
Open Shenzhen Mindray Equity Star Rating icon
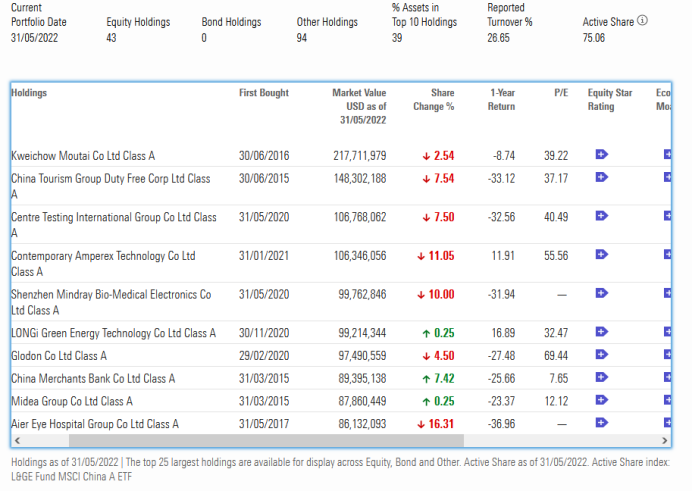point(601,294)
